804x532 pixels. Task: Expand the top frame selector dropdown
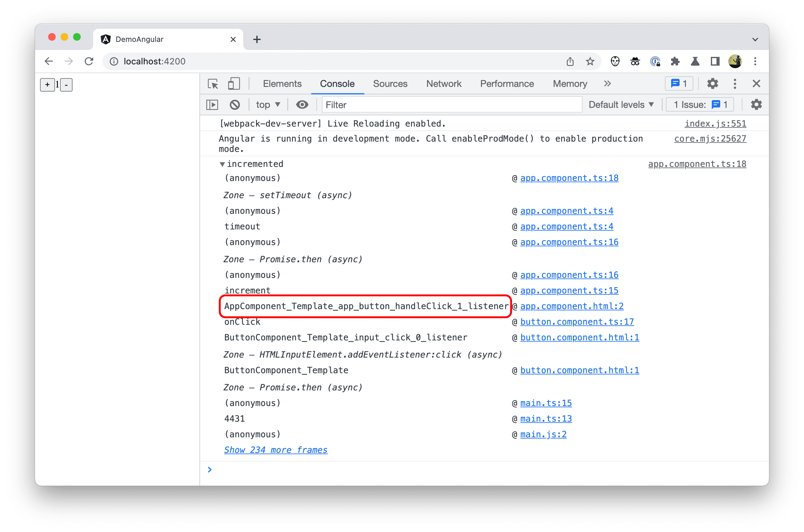(267, 105)
